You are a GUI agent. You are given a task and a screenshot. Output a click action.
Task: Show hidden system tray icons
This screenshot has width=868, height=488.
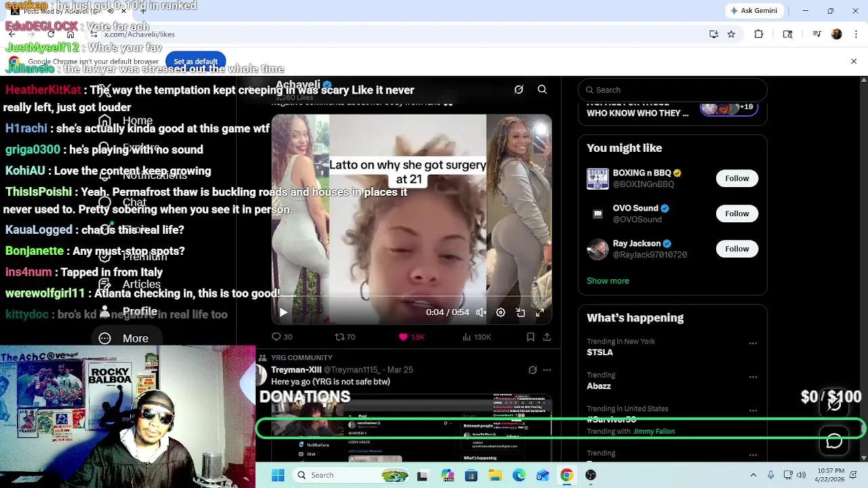(x=753, y=475)
